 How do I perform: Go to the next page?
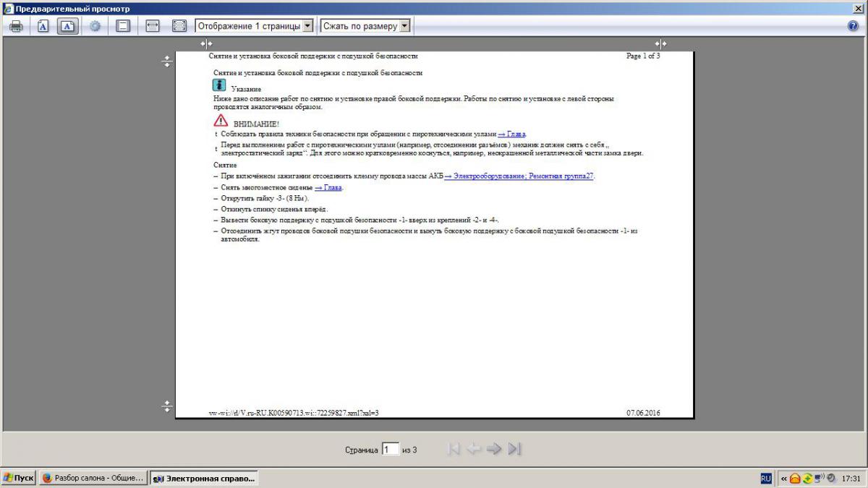(494, 449)
